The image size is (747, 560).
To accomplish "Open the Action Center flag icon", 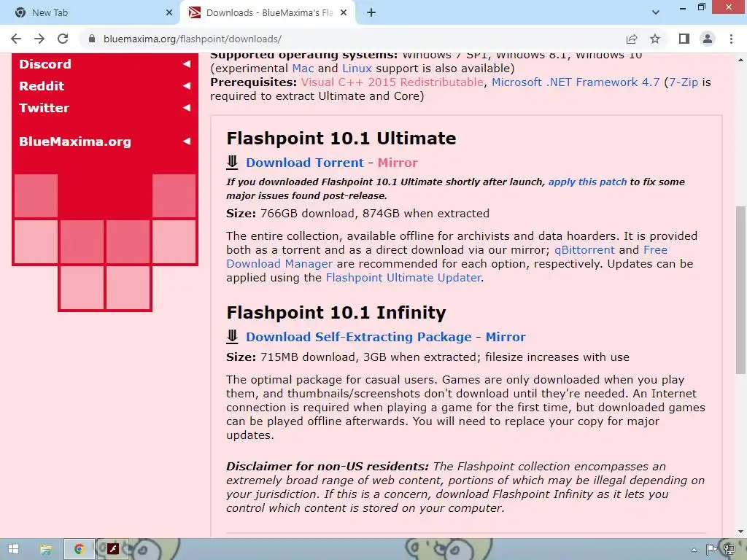I will point(711,550).
